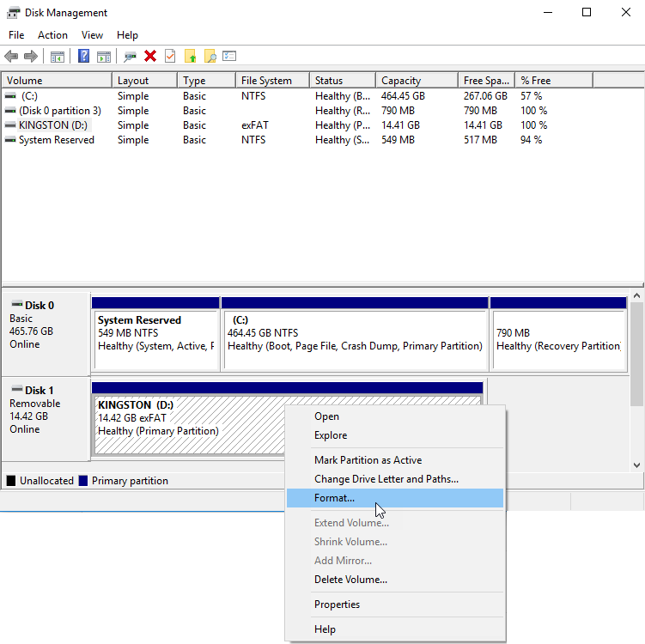Toggle the Show/Hide Action Pane icon
Screen dimensions: 645x644
[x=104, y=57]
